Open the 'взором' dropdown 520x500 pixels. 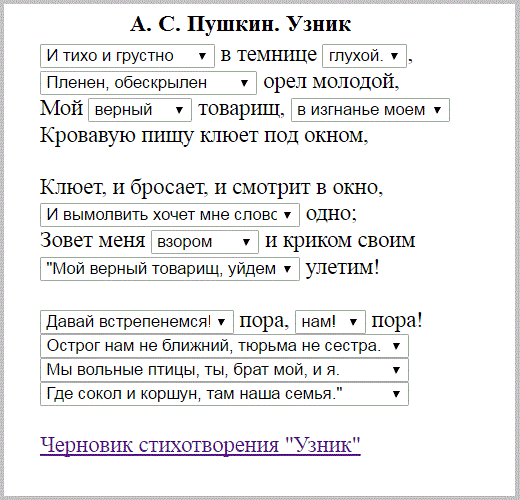205,242
